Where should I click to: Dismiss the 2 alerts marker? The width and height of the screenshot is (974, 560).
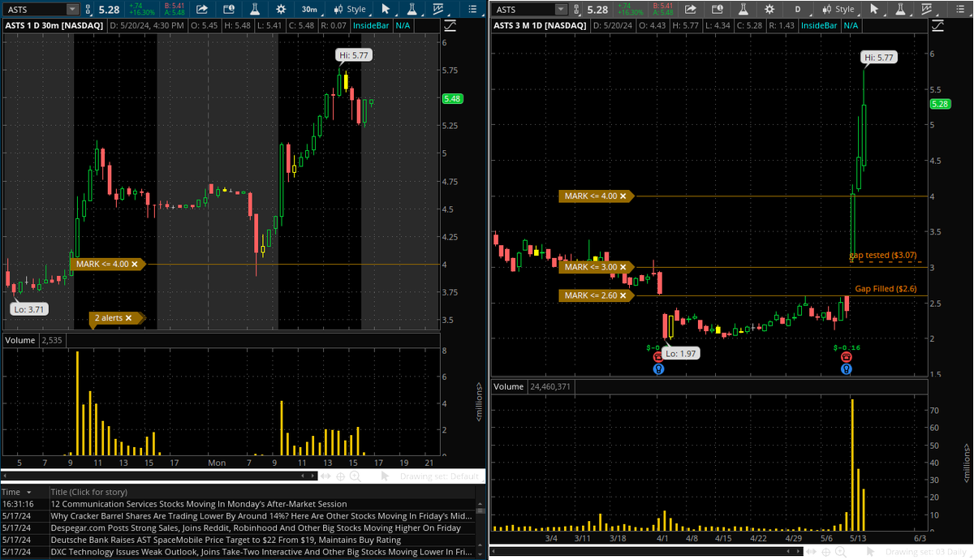pos(128,318)
